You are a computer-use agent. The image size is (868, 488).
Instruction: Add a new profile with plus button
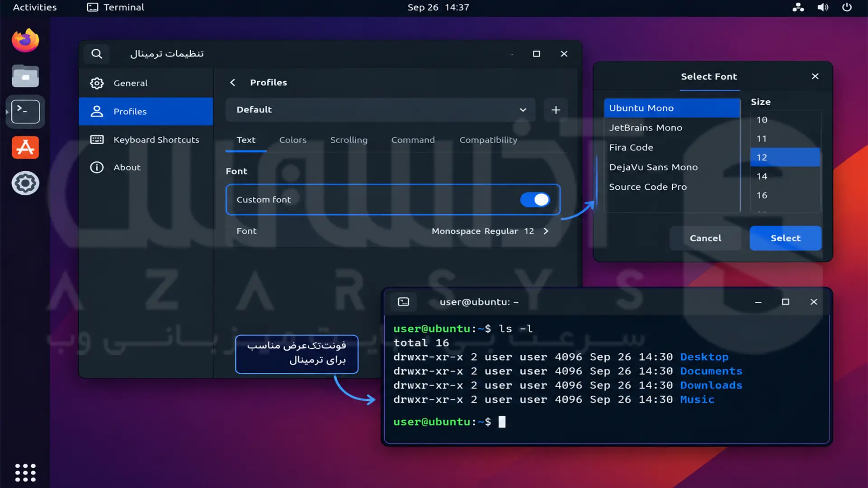click(x=556, y=110)
